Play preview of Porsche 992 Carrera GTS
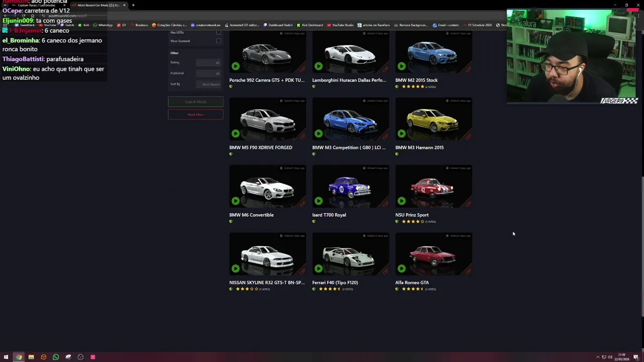The image size is (644, 362). 235,66
